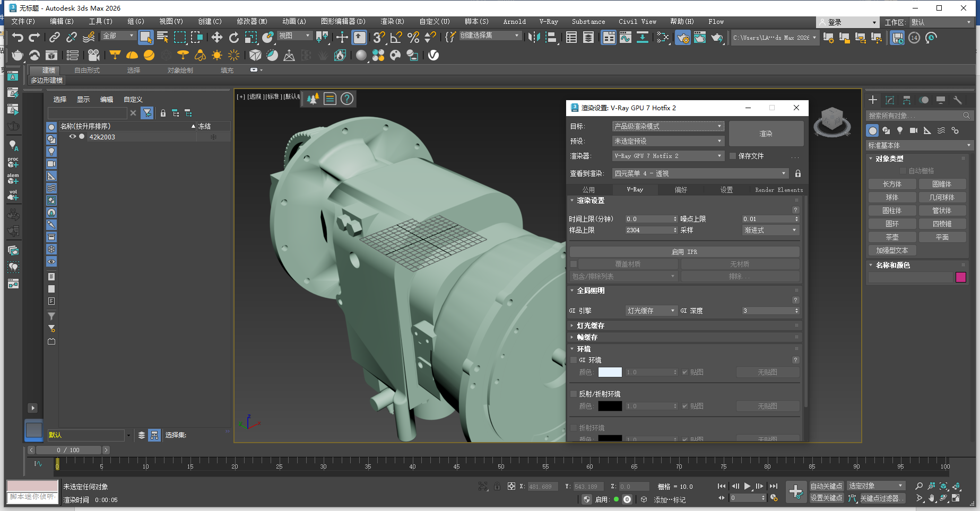Lock the view-to-render padlock icon
Image resolution: width=980 pixels, height=511 pixels.
[x=798, y=173]
